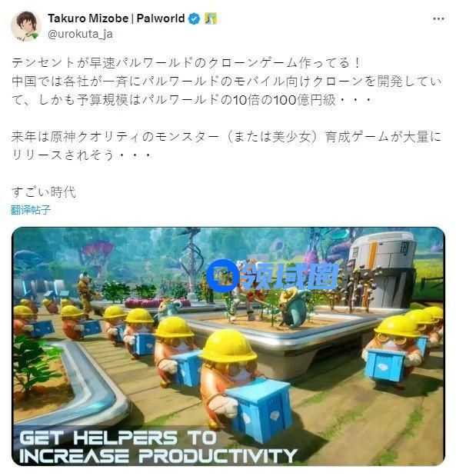
Task: Click the blue verified checkmark badge
Action: pyautogui.click(x=195, y=18)
